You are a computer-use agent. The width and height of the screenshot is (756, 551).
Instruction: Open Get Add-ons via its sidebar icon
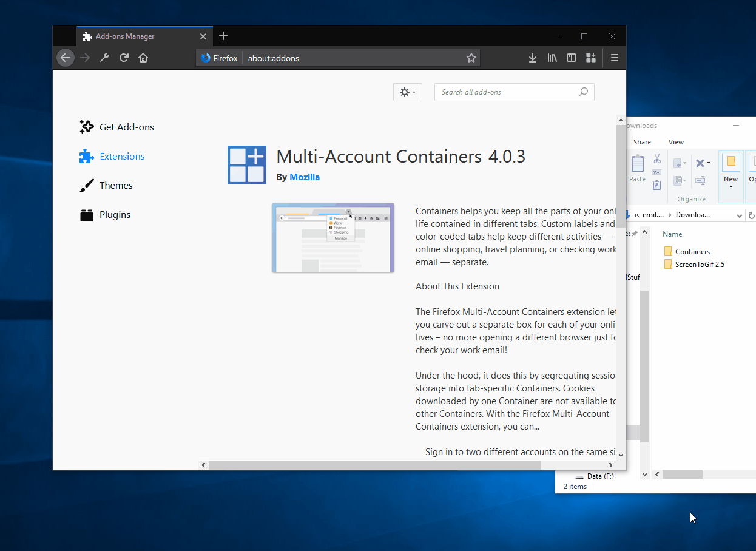click(x=86, y=126)
